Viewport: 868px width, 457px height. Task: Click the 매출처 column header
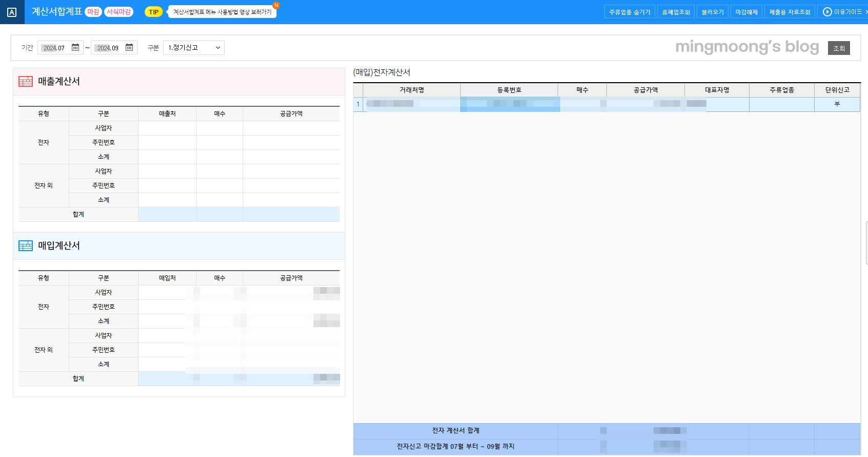click(x=167, y=113)
